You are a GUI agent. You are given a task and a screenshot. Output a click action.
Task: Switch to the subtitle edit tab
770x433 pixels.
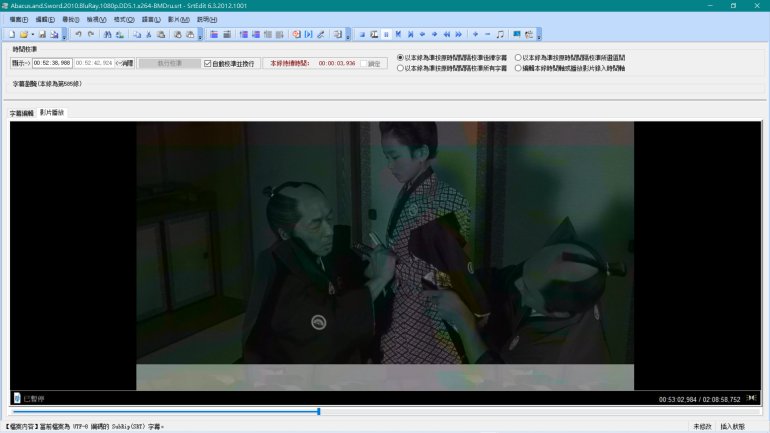click(x=22, y=113)
